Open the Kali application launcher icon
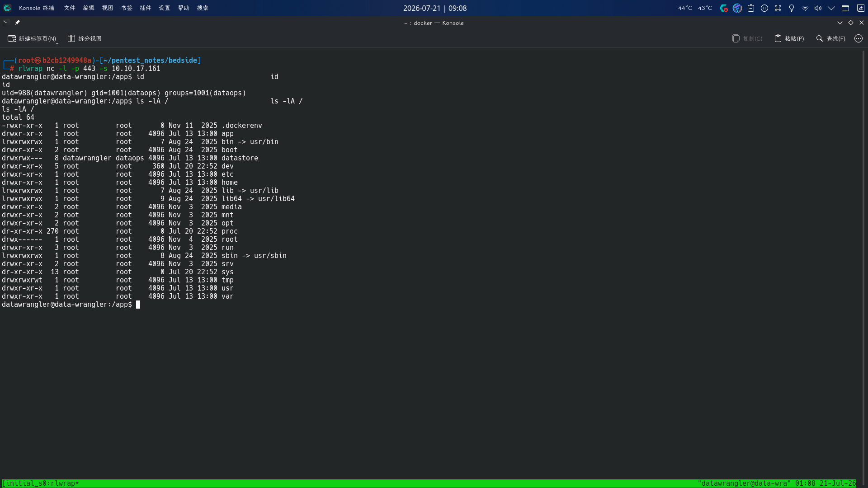 (7, 8)
